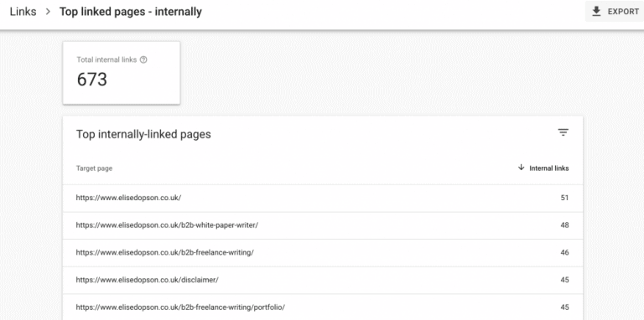Click the help icon beside Total internal links
This screenshot has height=320, width=644.
coord(143,60)
